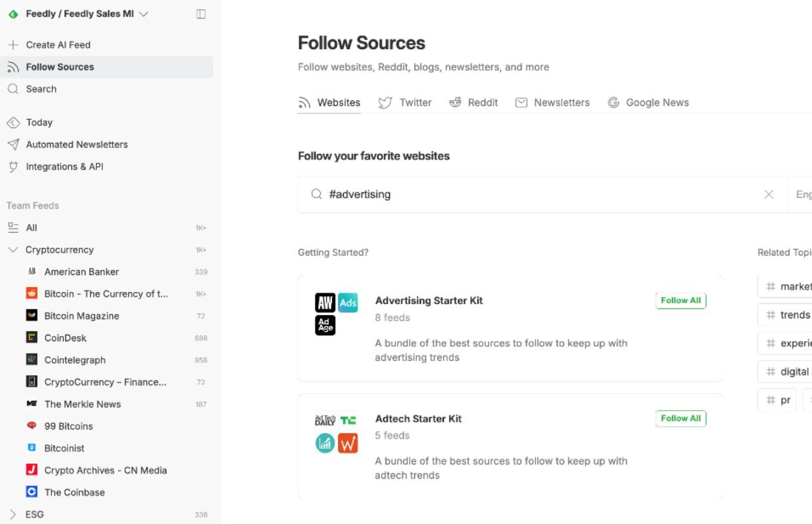Image resolution: width=812 pixels, height=524 pixels.
Task: Click the 99 Bitcoins favicon
Action: pos(31,426)
